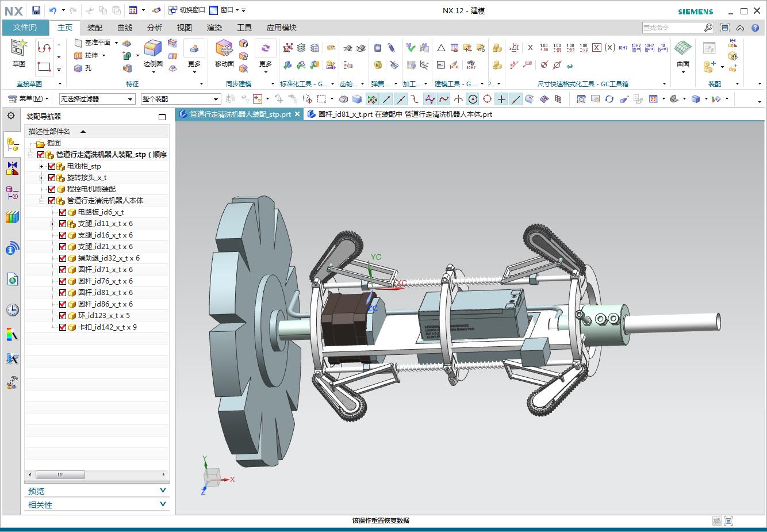Open the Part Navigator sidebar icon
Viewport: 767px width, 532px height.
[12, 193]
